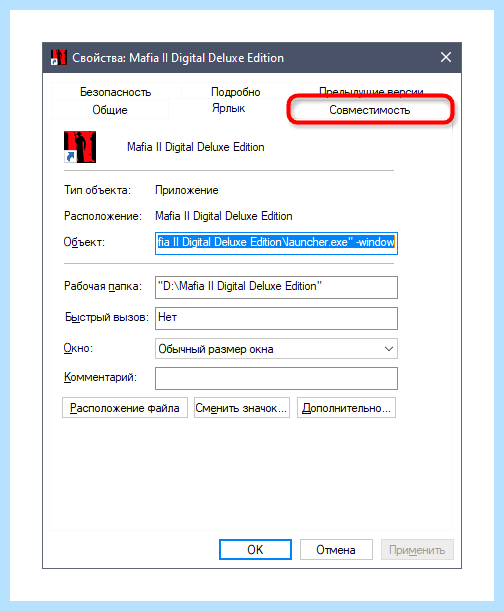Click the Рабочая папка input field

tap(276, 287)
